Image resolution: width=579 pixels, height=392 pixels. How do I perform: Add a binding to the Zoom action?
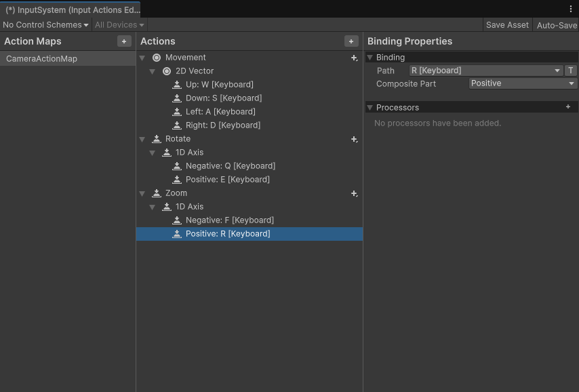click(354, 193)
